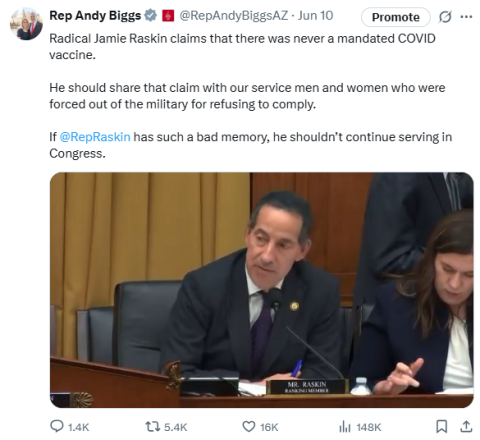This screenshot has height=440, width=480.
Task: Click the 1.4K replies count
Action: tap(78, 427)
